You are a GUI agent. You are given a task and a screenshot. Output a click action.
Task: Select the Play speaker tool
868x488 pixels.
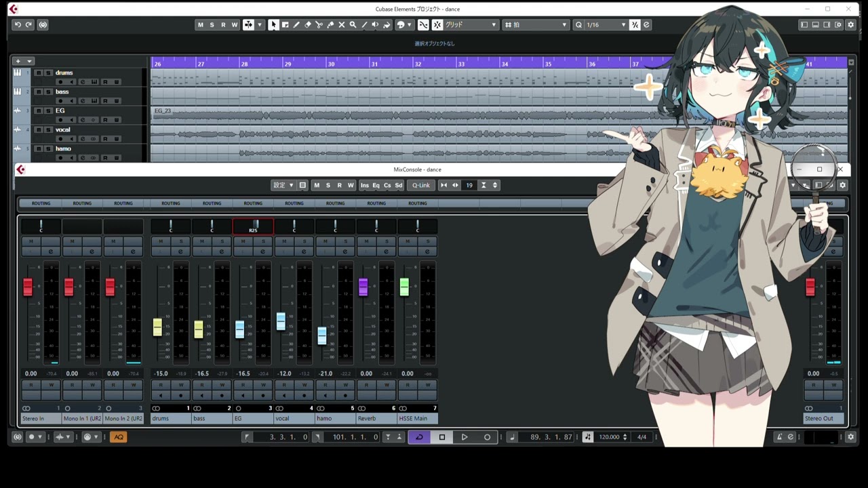click(x=375, y=25)
